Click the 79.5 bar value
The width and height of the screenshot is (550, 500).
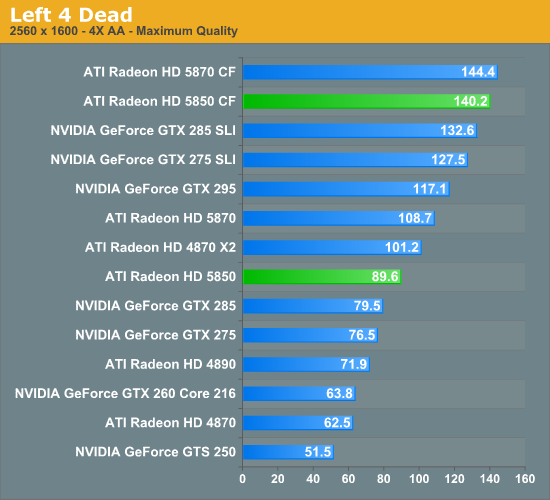click(x=367, y=306)
